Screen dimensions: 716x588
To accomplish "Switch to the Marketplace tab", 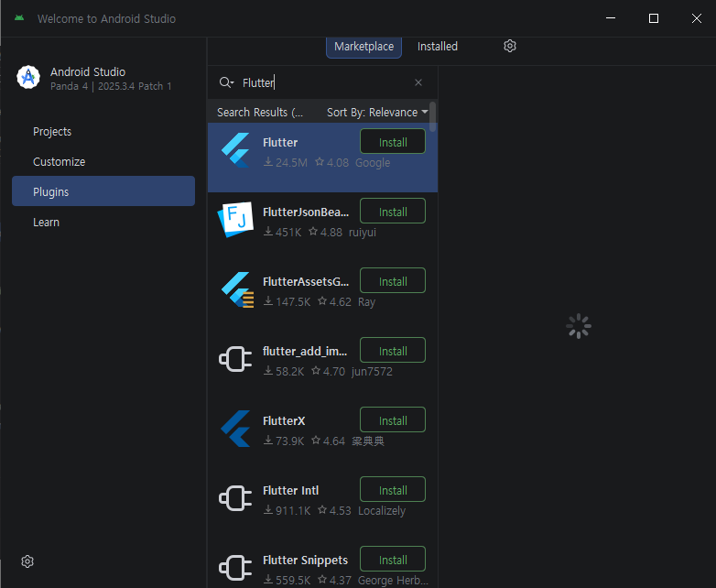I will [x=363, y=47].
